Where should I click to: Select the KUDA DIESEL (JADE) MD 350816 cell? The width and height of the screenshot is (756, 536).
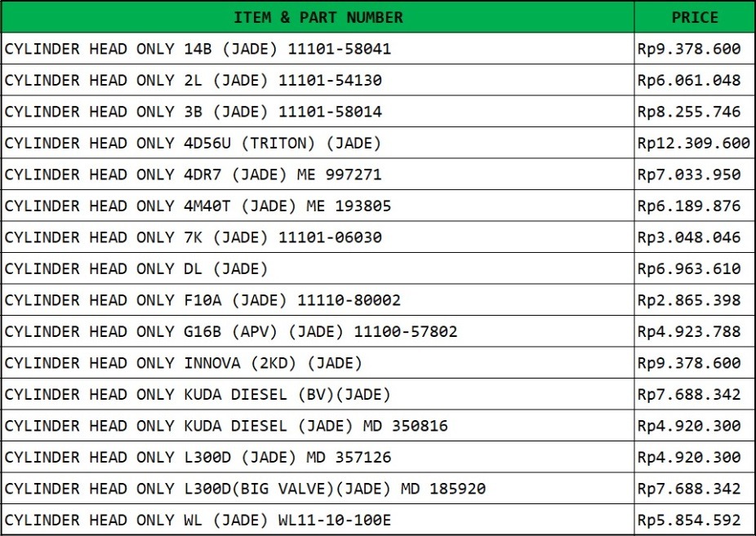[318, 426]
